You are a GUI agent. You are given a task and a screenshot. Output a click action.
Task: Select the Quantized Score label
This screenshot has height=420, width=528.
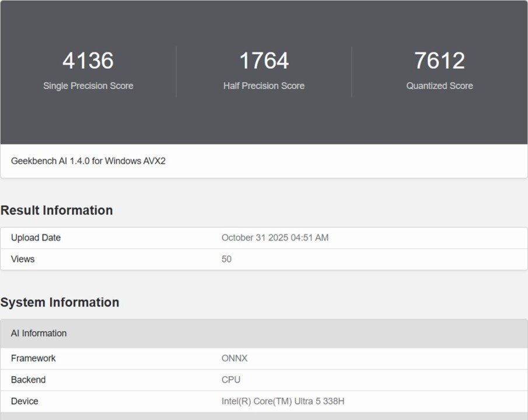[439, 86]
